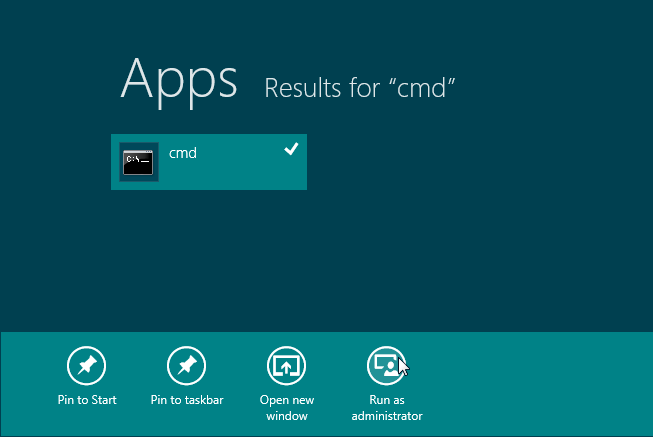The width and height of the screenshot is (653, 437).
Task: Click the "Open new window" label
Action: [287, 408]
